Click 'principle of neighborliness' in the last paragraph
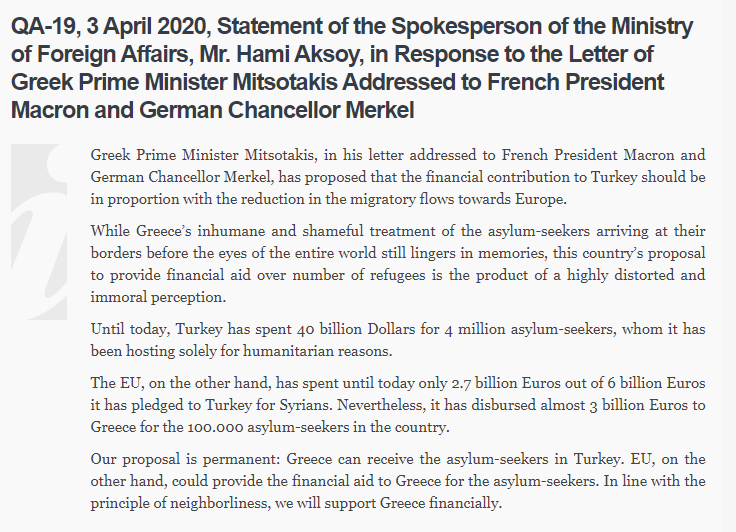The width and height of the screenshot is (736, 532). click(x=179, y=503)
